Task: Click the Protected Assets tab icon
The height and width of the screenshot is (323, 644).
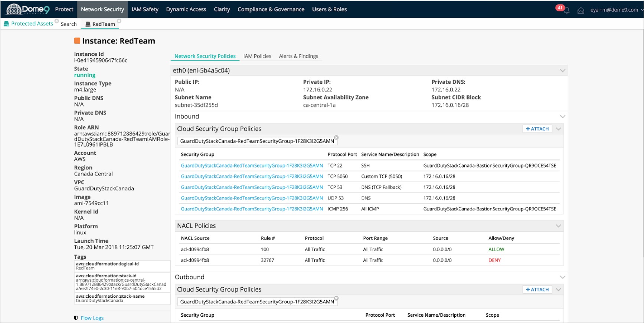Action: 6,24
